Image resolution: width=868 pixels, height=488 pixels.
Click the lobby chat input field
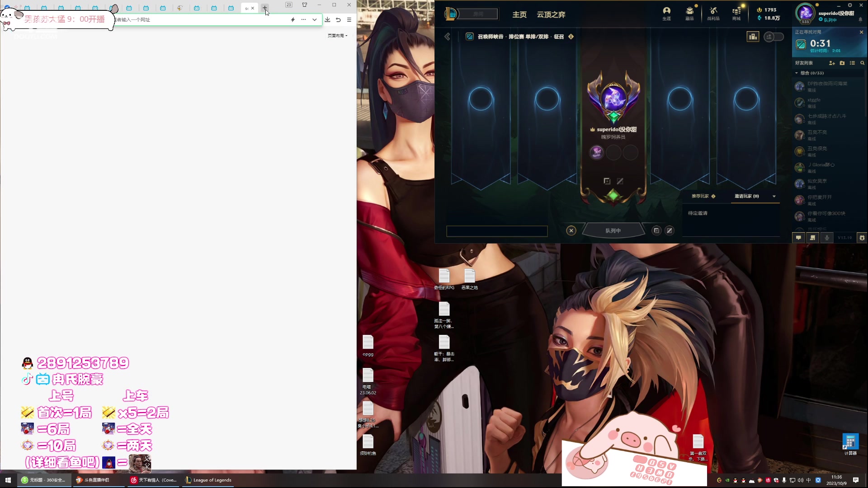point(497,231)
